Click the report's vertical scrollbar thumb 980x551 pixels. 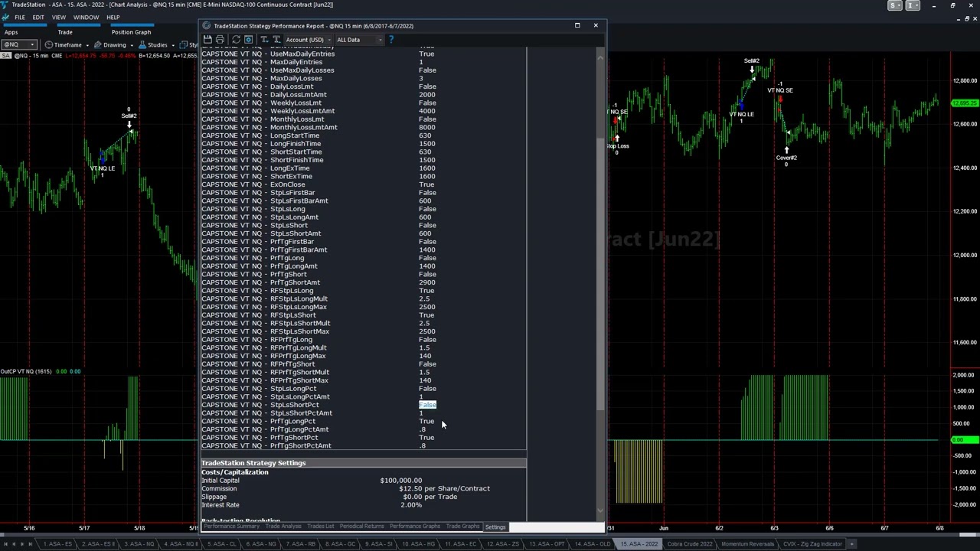600,275
